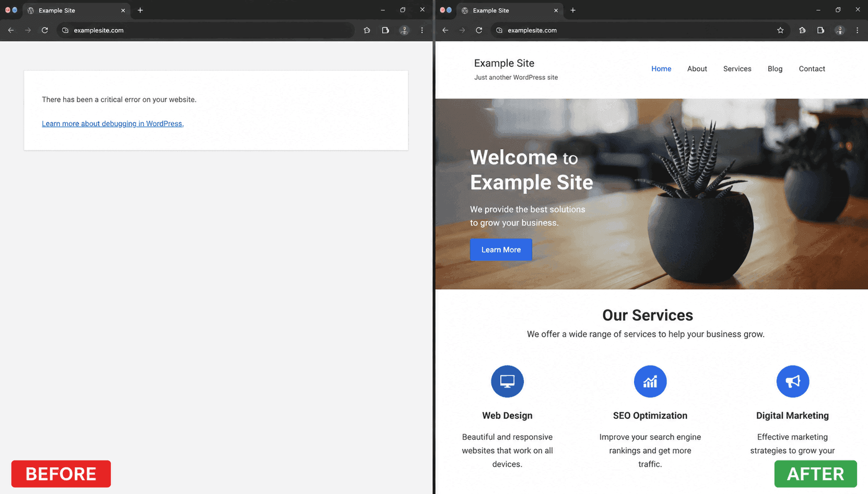Click the left browser address bar
This screenshot has height=494, width=868.
point(205,30)
